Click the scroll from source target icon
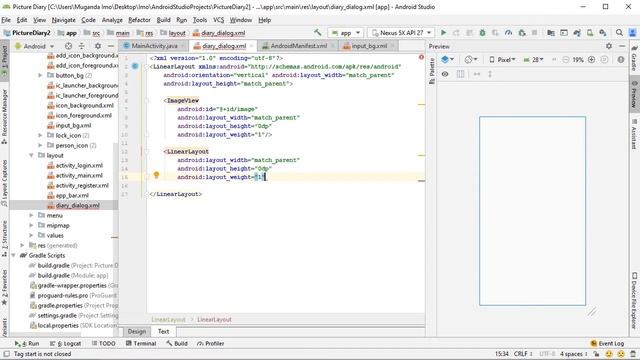Image resolution: width=640 pixels, height=360 pixels. [69, 46]
